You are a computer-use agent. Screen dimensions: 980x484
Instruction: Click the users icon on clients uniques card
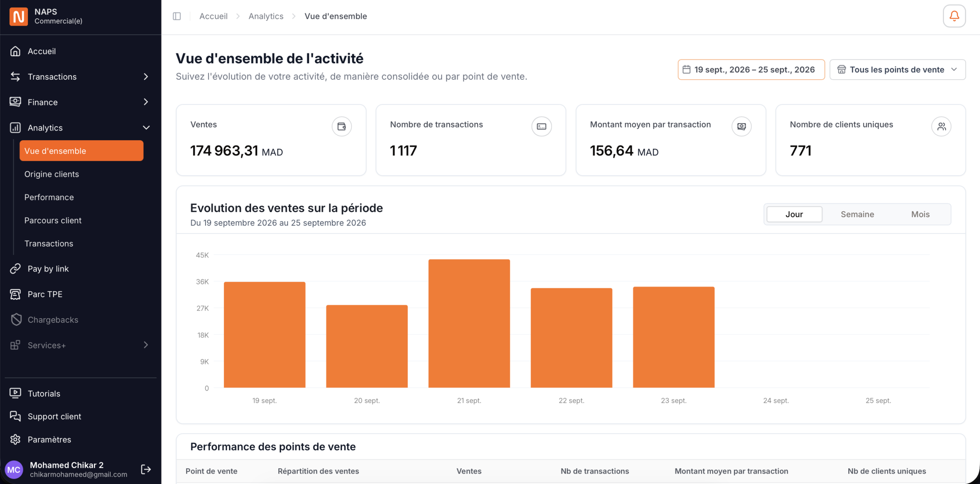[941, 126]
